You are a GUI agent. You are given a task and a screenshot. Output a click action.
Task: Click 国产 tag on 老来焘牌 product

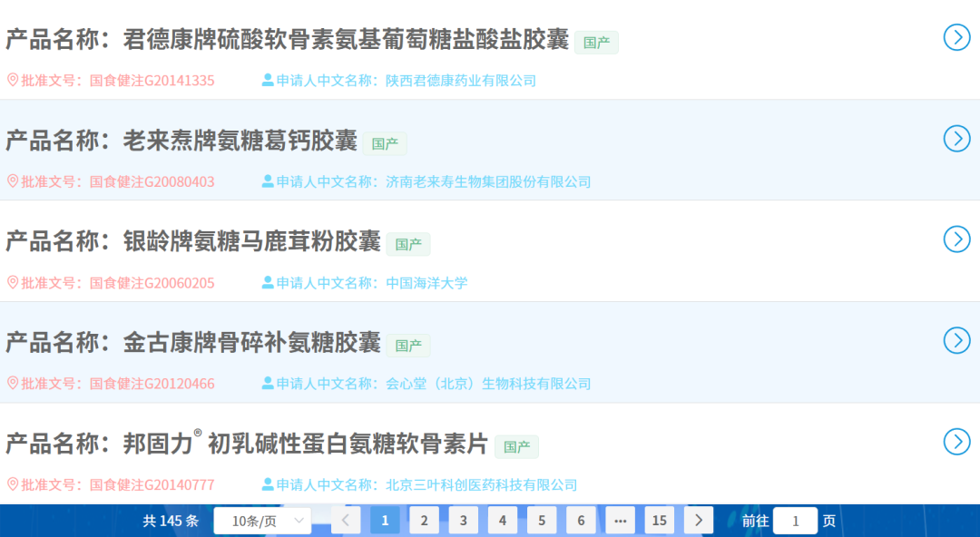coord(385,144)
